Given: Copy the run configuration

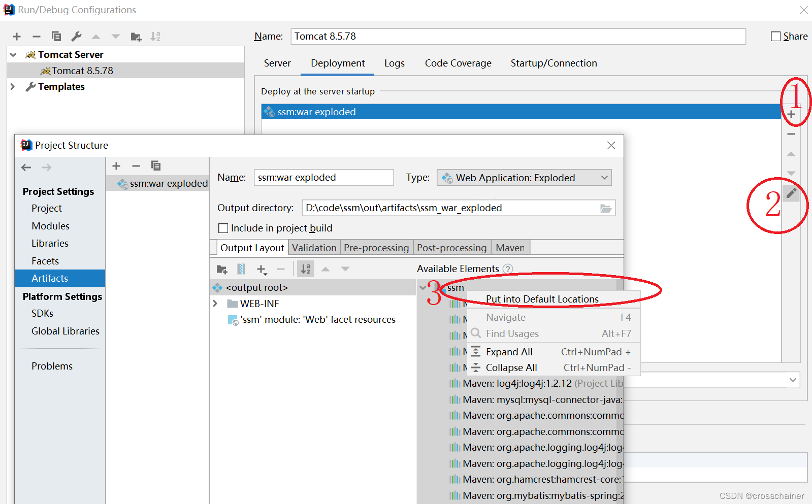Looking at the screenshot, I should 56,37.
